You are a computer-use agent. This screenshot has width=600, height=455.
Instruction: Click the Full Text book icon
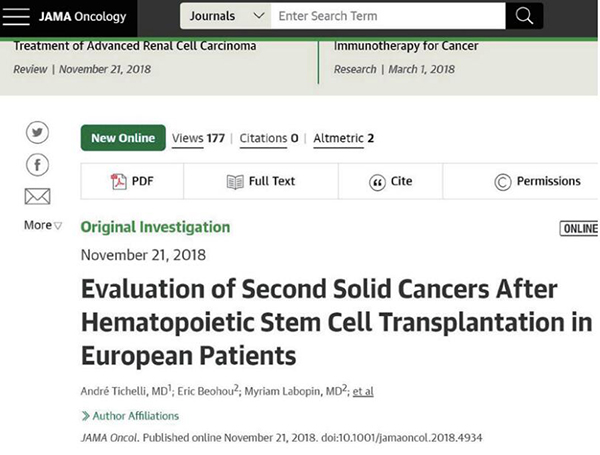(x=235, y=182)
